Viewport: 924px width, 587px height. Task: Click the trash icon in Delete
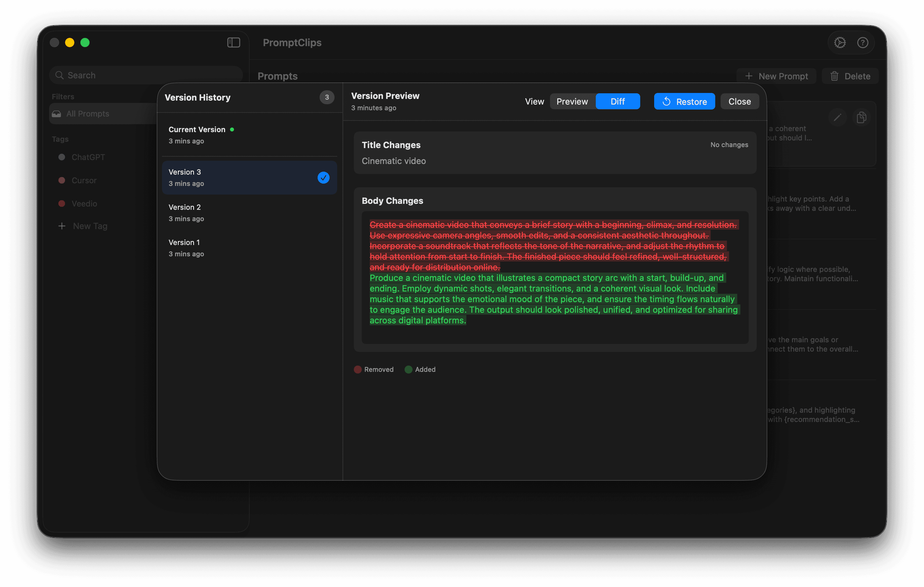pos(834,76)
